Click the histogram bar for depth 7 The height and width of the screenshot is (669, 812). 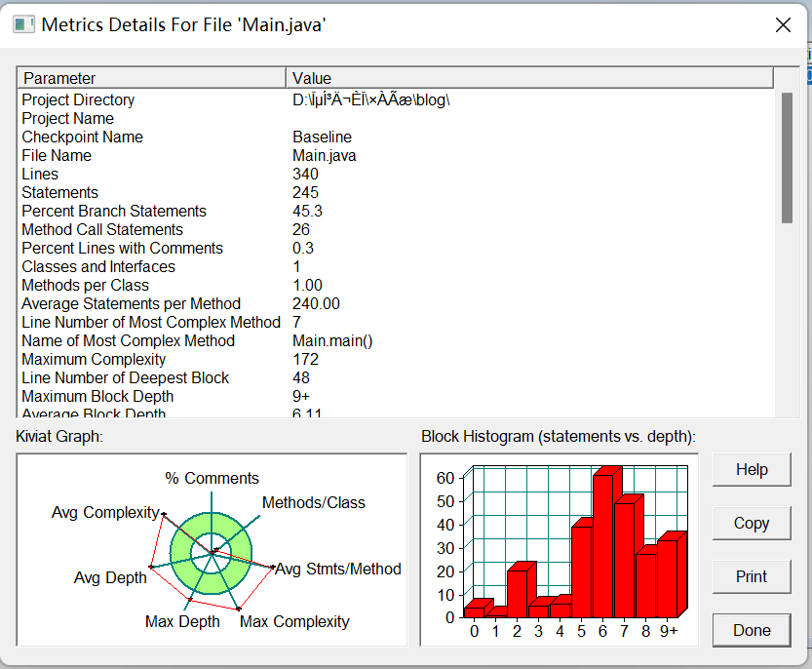(626, 560)
